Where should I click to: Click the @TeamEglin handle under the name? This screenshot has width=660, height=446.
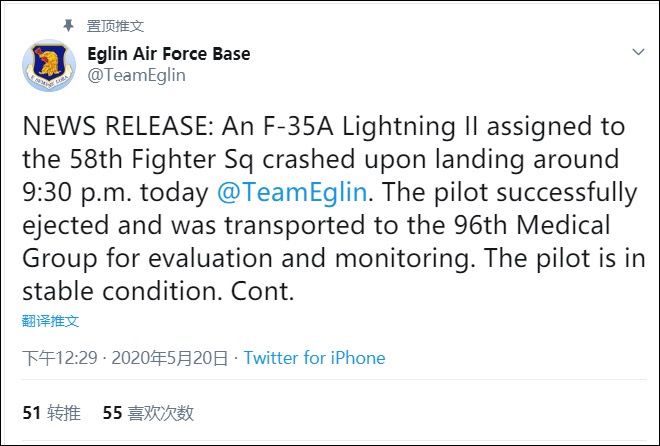coord(136,74)
